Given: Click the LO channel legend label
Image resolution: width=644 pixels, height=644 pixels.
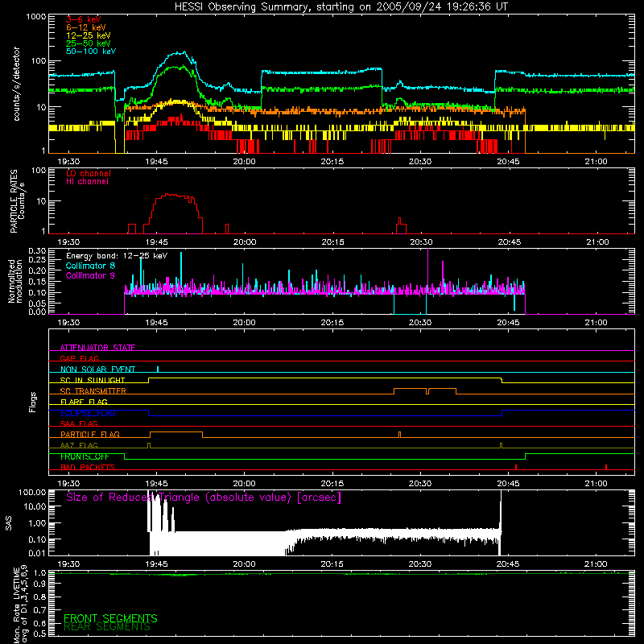Looking at the screenshot, I should click(x=88, y=173).
